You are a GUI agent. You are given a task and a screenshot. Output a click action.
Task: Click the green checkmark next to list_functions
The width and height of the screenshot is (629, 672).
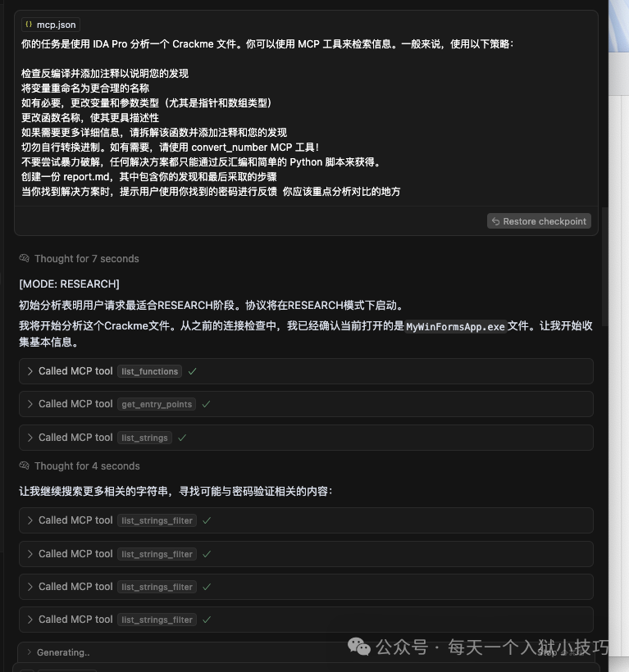(193, 371)
